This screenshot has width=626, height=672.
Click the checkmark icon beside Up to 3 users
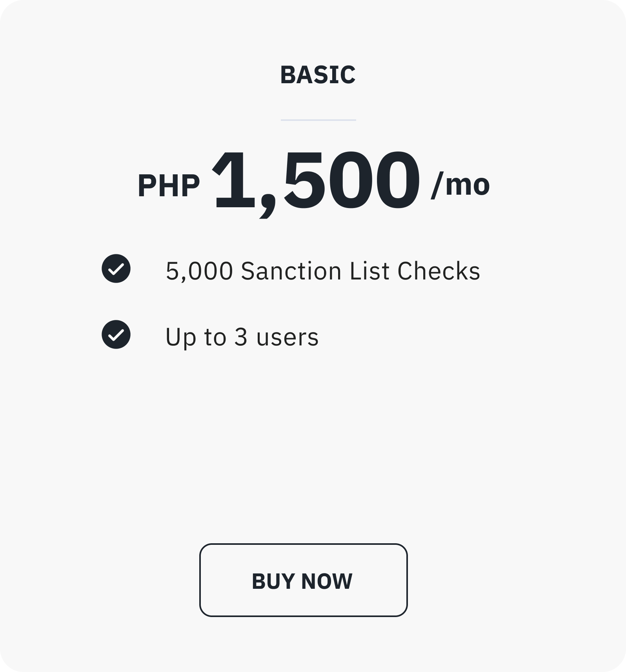click(x=116, y=334)
